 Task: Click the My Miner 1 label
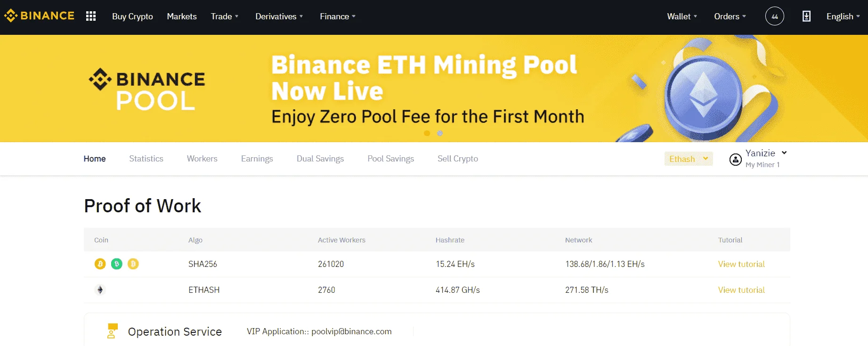coord(763,165)
